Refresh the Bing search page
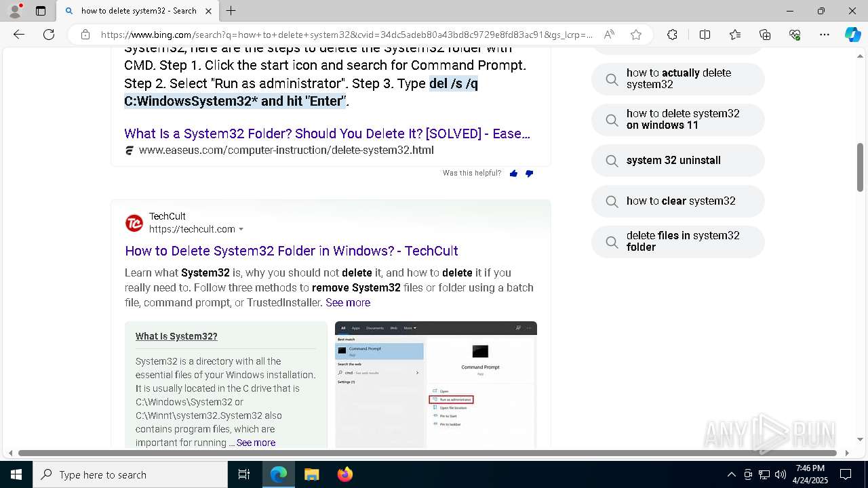Image resolution: width=868 pixels, height=488 pixels. (49, 35)
